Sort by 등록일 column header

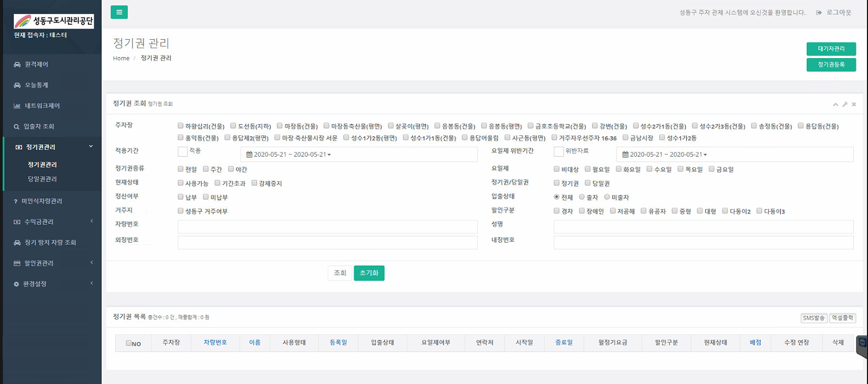[338, 343]
